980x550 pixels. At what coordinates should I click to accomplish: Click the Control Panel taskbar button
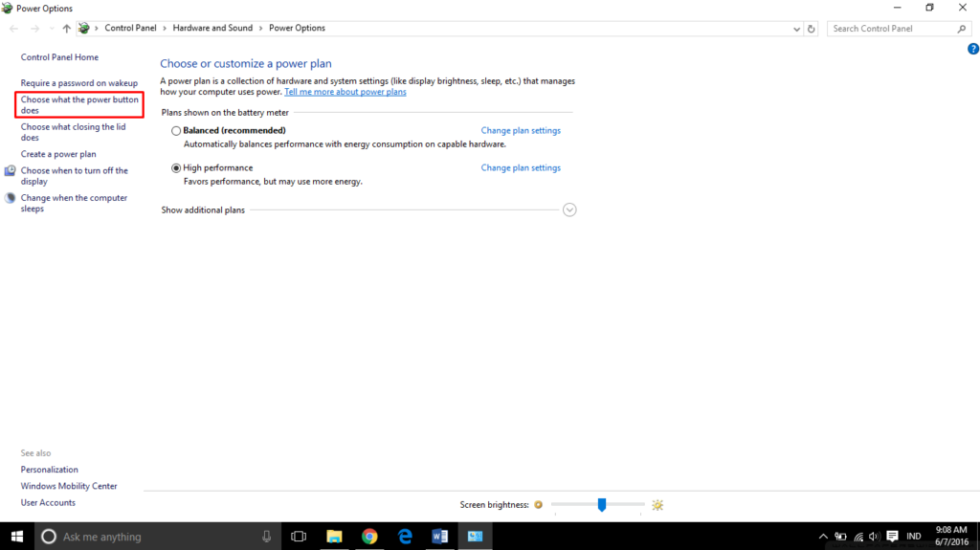(x=475, y=537)
